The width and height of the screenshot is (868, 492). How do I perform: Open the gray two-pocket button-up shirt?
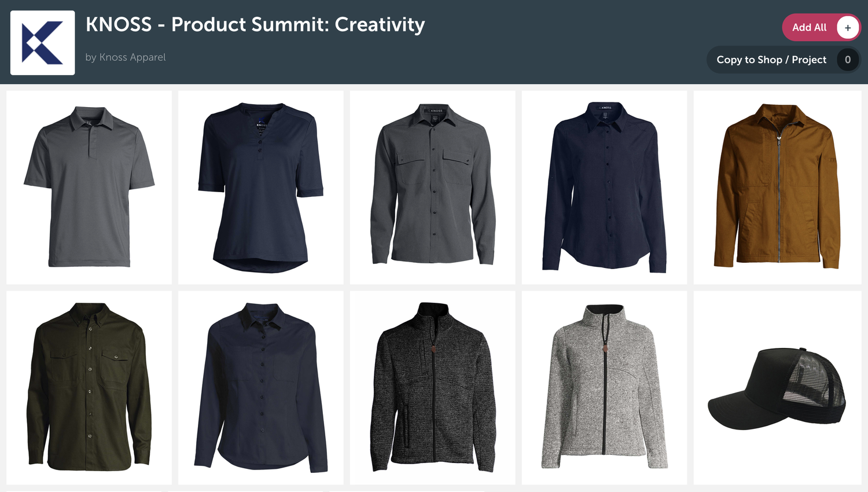[x=432, y=187]
